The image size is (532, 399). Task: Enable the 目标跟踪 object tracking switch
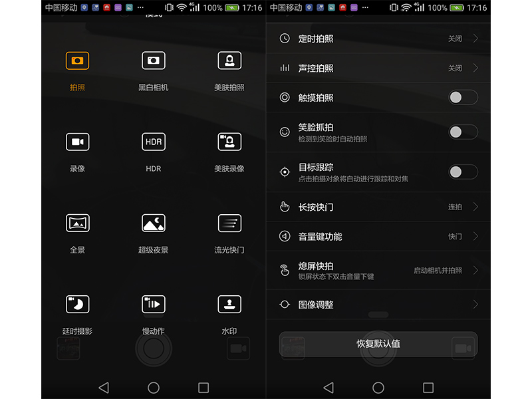(462, 172)
